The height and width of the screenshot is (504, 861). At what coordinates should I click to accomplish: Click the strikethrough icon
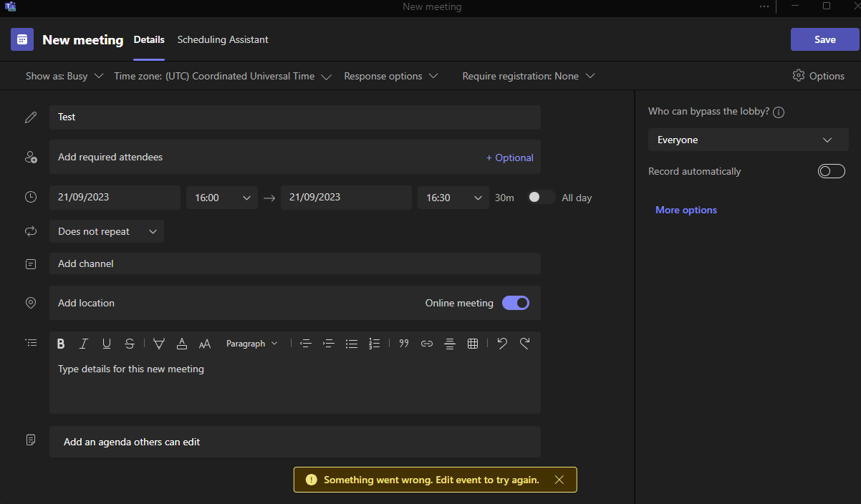point(130,344)
